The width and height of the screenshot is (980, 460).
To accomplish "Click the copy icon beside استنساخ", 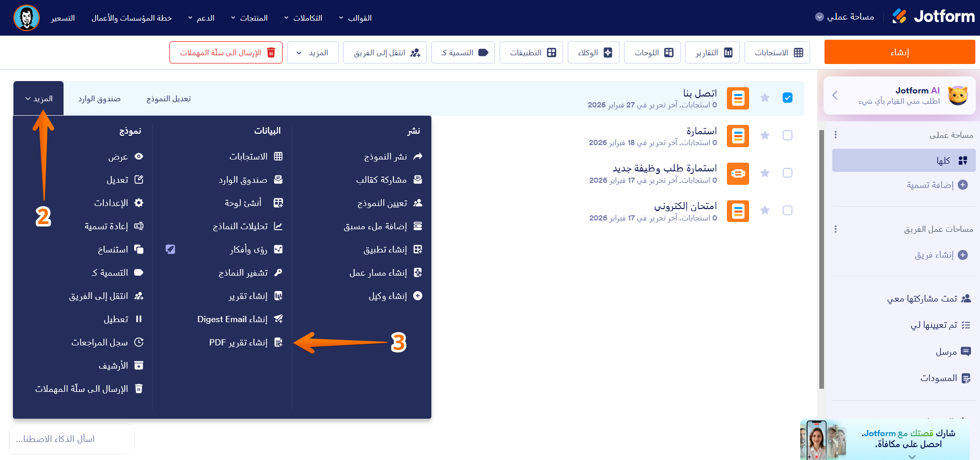I will [x=138, y=249].
